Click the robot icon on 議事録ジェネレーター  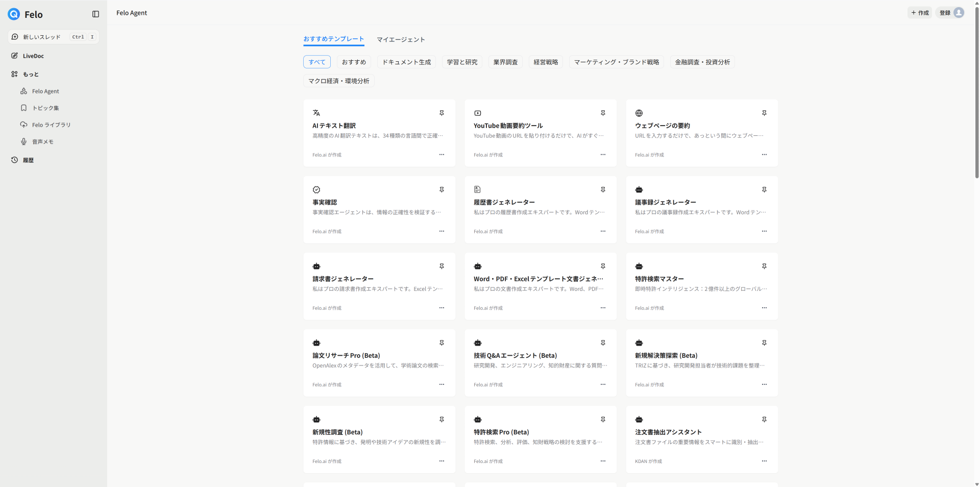639,190
